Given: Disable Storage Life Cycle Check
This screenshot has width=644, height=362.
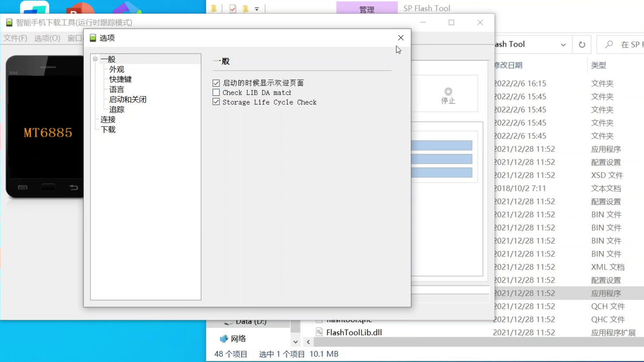Looking at the screenshot, I should click(216, 102).
